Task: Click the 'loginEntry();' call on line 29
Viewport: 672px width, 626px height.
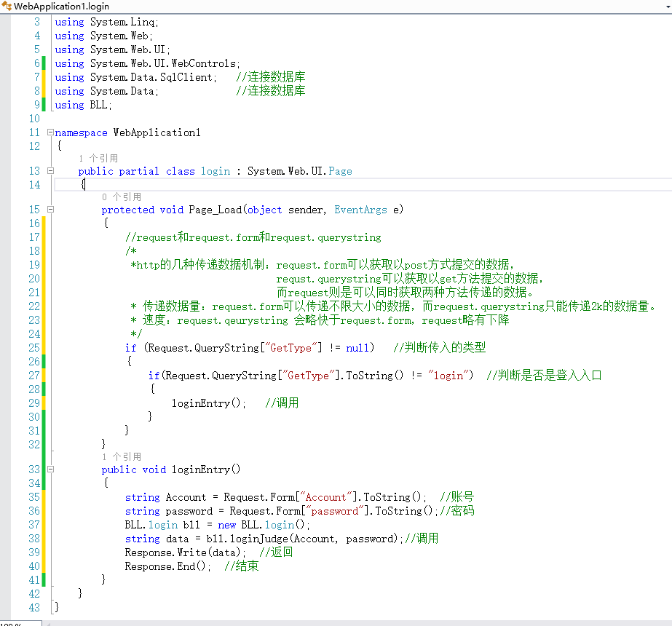Action: (x=209, y=403)
